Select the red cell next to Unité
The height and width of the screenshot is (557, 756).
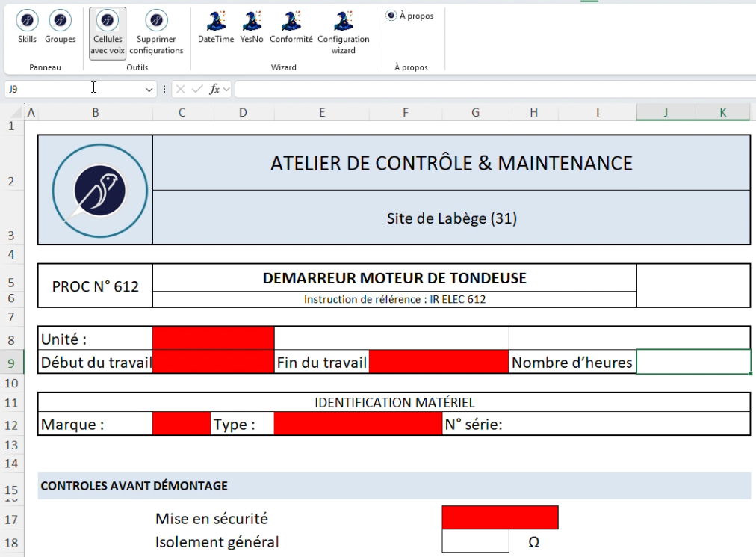coord(213,338)
